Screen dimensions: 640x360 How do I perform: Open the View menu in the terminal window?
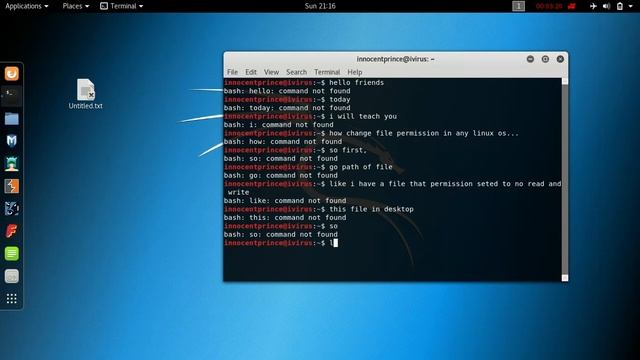tap(271, 72)
